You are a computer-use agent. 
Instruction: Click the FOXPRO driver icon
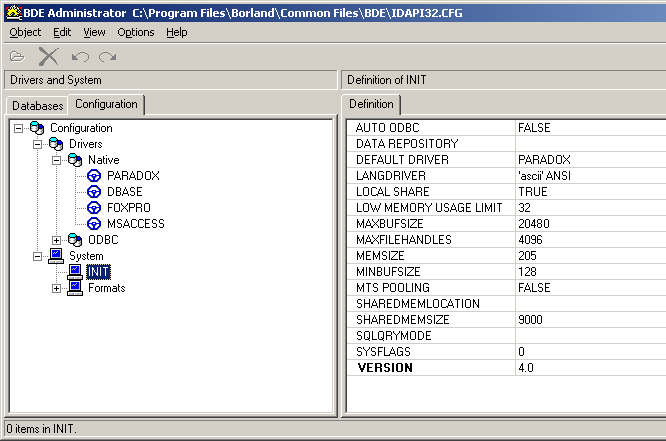pyautogui.click(x=94, y=208)
